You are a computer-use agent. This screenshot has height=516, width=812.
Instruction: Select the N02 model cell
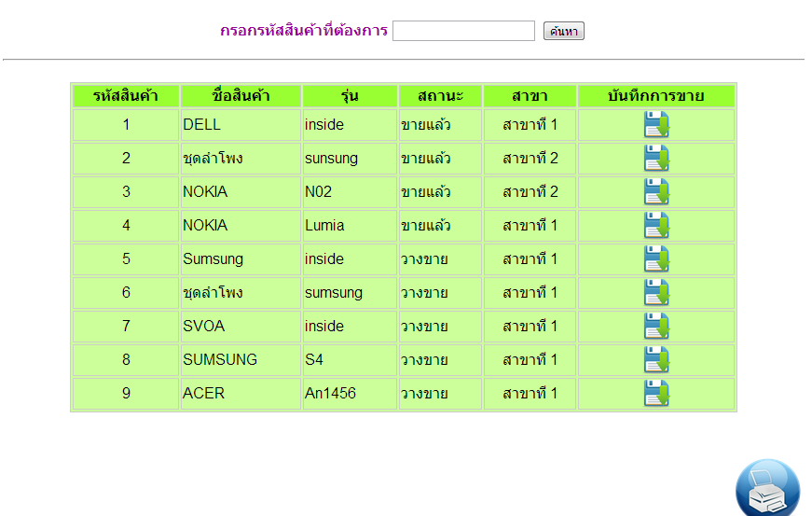click(350, 192)
